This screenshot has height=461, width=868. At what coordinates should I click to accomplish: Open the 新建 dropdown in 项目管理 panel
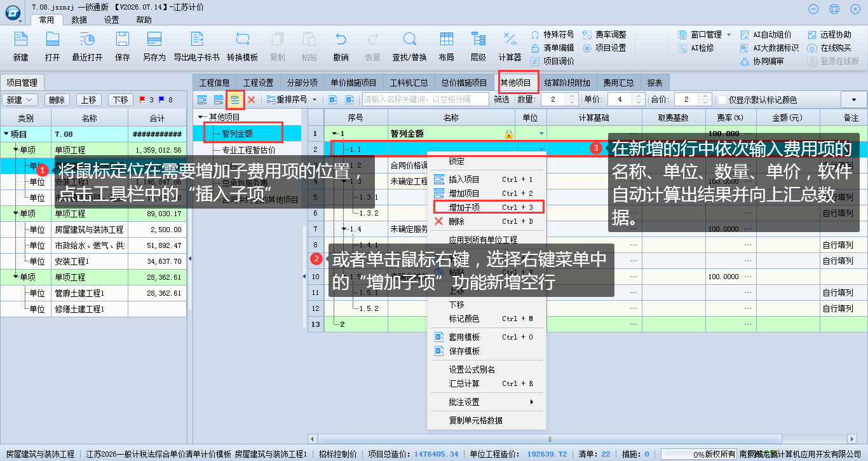[21, 100]
